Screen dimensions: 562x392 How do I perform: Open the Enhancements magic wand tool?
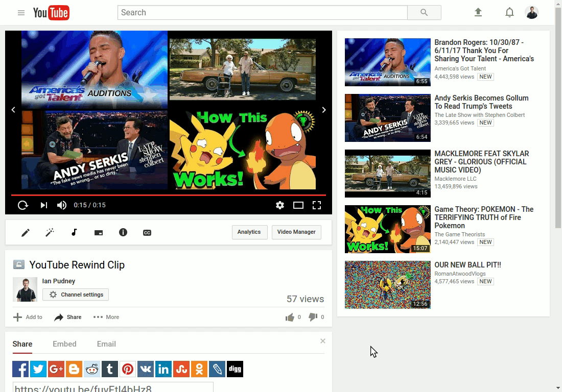(50, 232)
